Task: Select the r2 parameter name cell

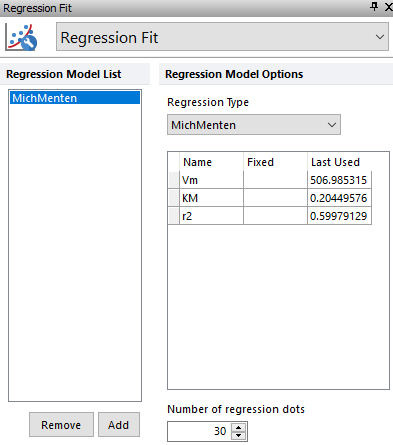Action: (x=211, y=216)
